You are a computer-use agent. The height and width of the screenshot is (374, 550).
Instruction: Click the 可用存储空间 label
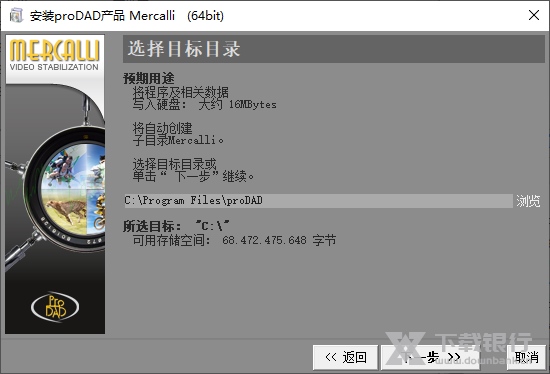point(171,240)
